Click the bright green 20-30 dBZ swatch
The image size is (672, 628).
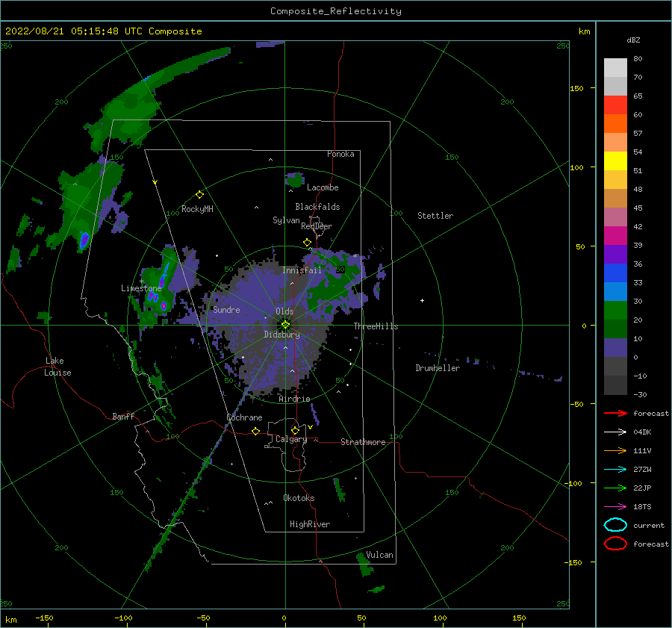pos(615,311)
